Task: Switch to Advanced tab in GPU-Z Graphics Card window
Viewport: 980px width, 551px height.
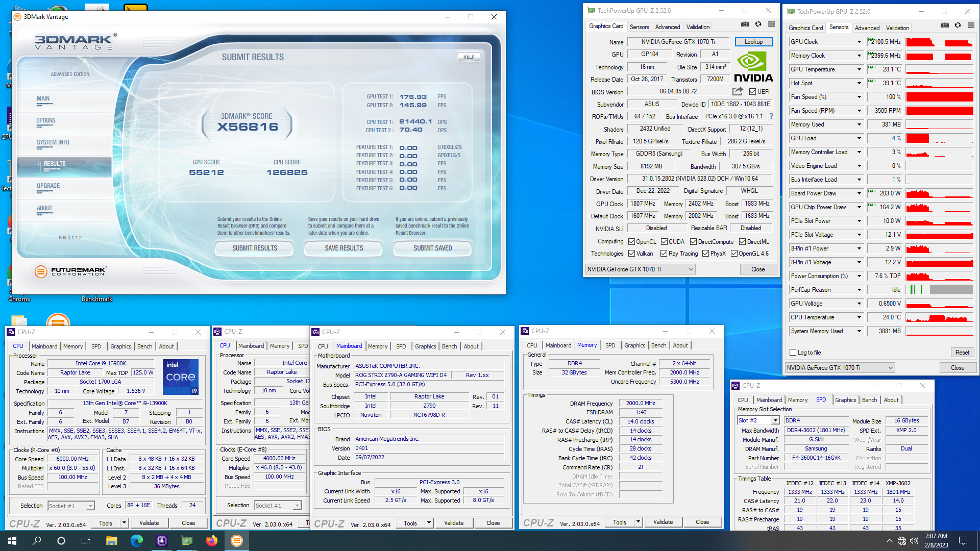Action: click(667, 27)
